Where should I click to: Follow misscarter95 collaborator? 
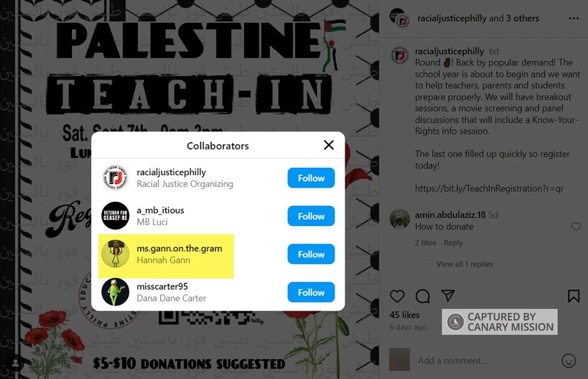(x=311, y=292)
